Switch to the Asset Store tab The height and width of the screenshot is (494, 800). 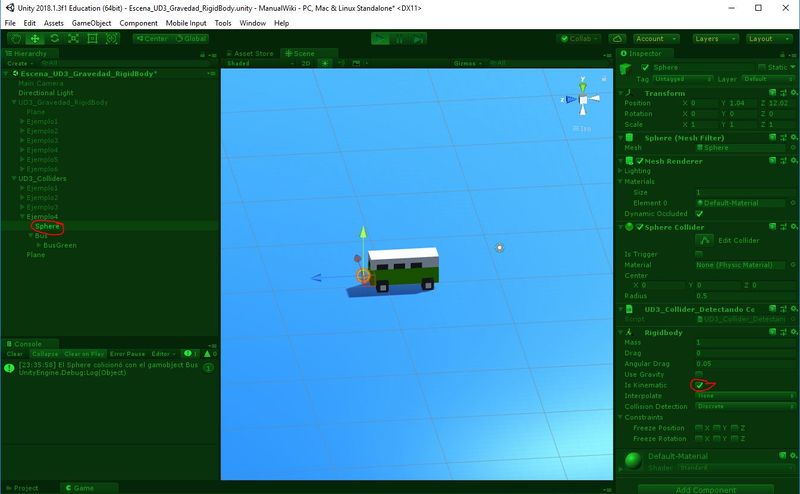pos(250,53)
